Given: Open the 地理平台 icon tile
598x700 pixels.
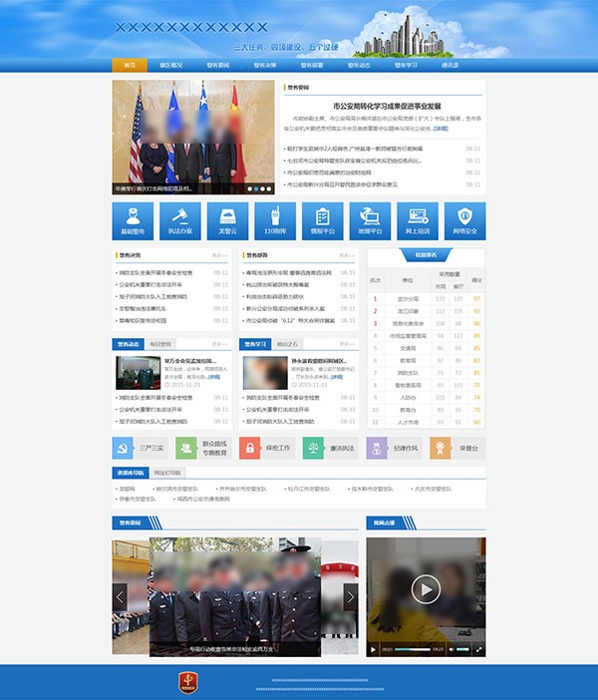Looking at the screenshot, I should 370,220.
